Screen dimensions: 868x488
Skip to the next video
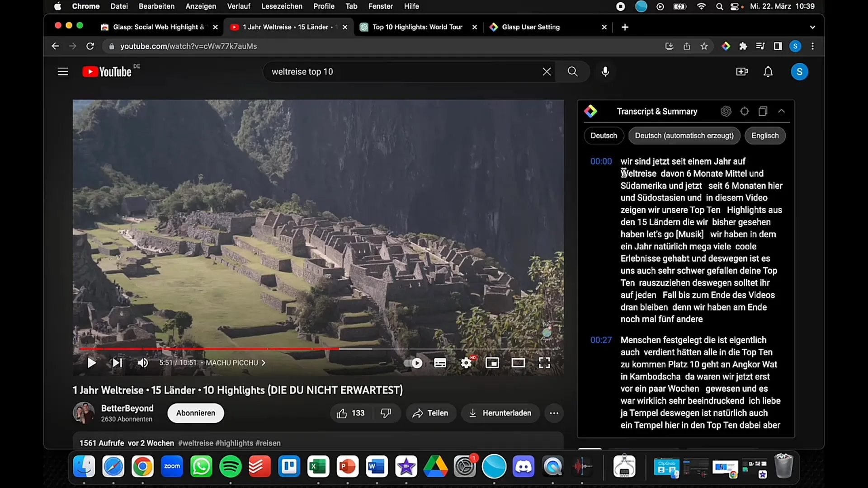[x=117, y=363]
